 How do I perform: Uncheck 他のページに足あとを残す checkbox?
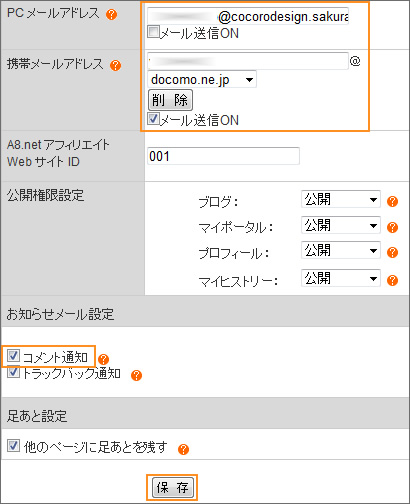(x=13, y=445)
